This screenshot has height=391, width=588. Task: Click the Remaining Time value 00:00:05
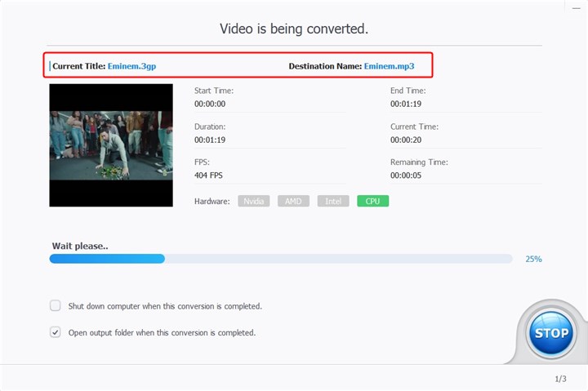[406, 176]
